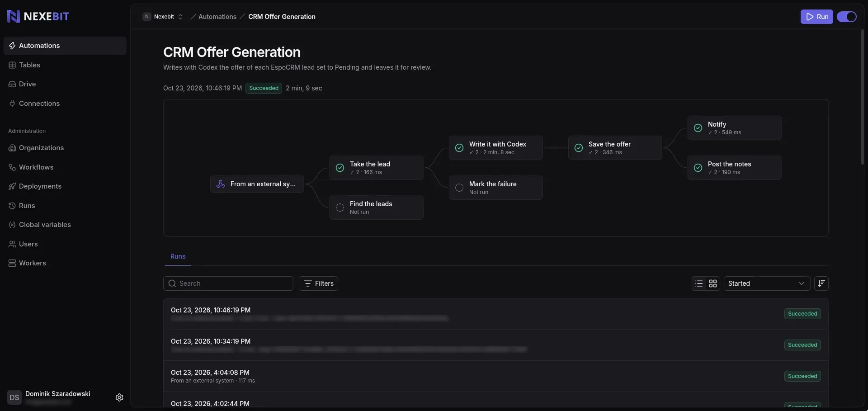Screen dimensions: 868x411
Task: Go to Organizations page
Action: pos(65,148)
